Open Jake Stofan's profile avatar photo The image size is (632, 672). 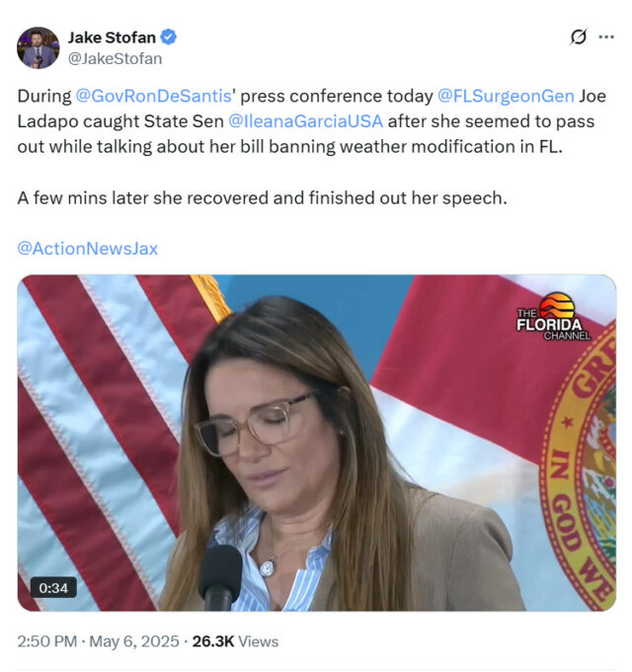tap(39, 47)
